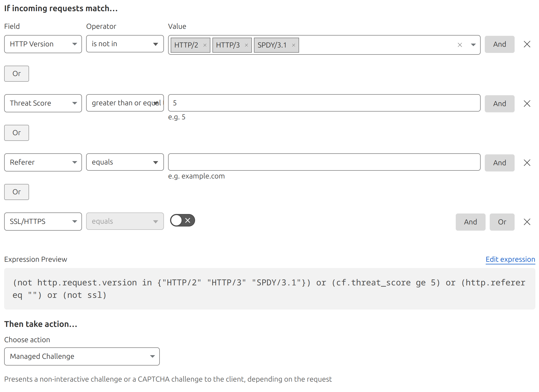
Task: Delete the SSL/HTTPS rule row
Action: [527, 222]
